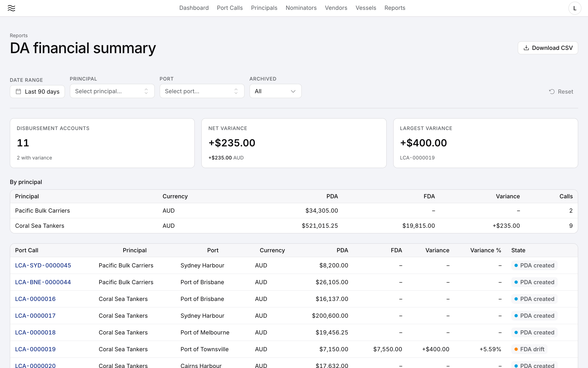
Task: Open the Port Calls nav item
Action: point(230,8)
